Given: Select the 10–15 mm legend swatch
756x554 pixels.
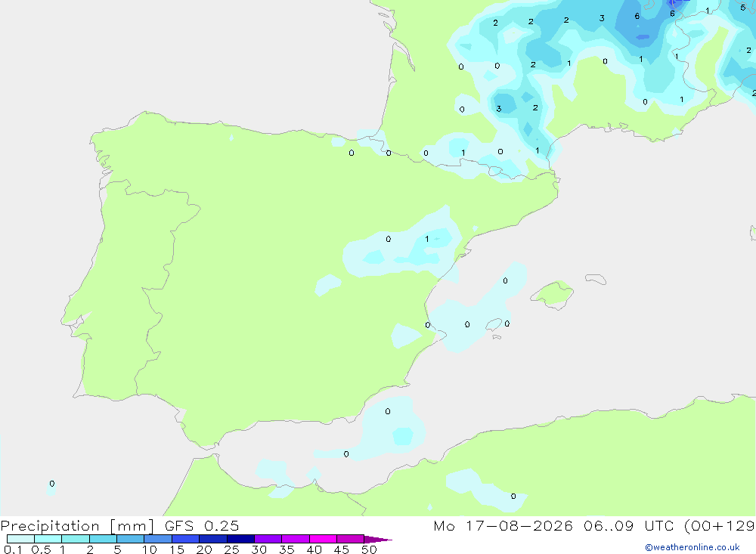Looking at the screenshot, I should (x=158, y=539).
